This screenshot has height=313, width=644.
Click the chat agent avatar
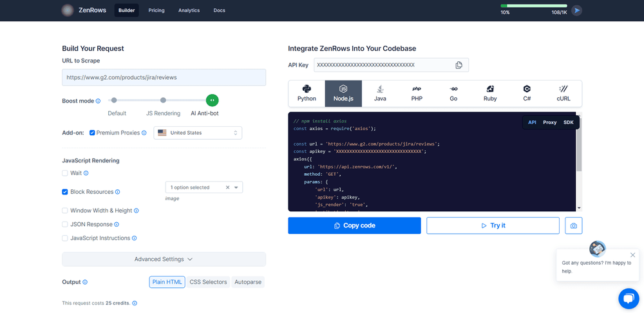click(x=597, y=249)
